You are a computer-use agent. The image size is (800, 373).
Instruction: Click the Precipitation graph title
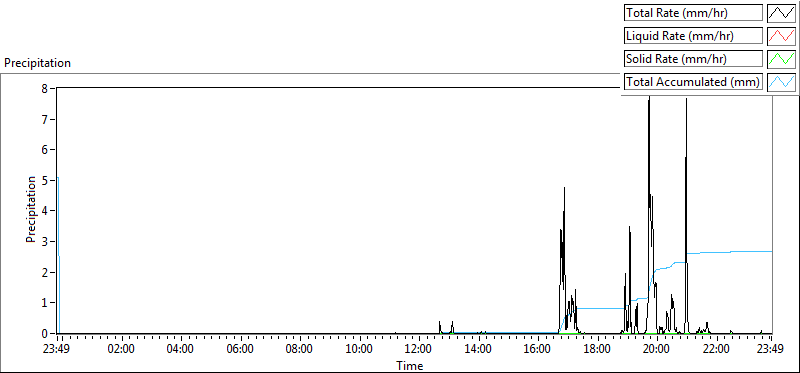click(x=37, y=63)
